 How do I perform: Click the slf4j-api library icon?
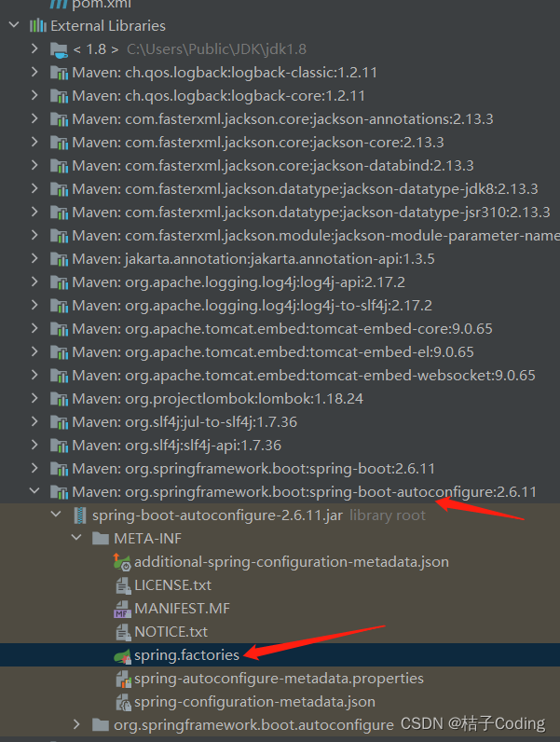(x=59, y=445)
